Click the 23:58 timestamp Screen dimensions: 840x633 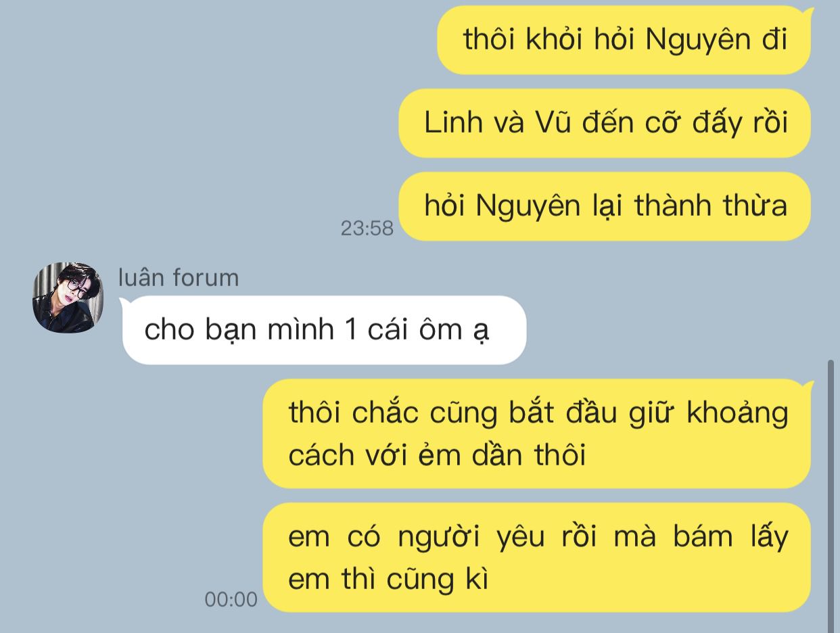tap(367, 229)
